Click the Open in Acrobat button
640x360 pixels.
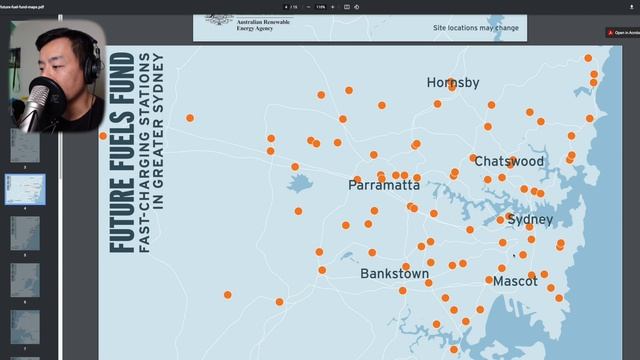623,33
